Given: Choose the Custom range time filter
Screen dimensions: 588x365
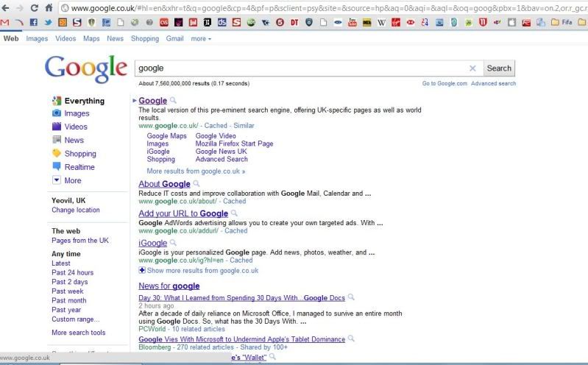Looking at the screenshot, I should pyautogui.click(x=76, y=319).
